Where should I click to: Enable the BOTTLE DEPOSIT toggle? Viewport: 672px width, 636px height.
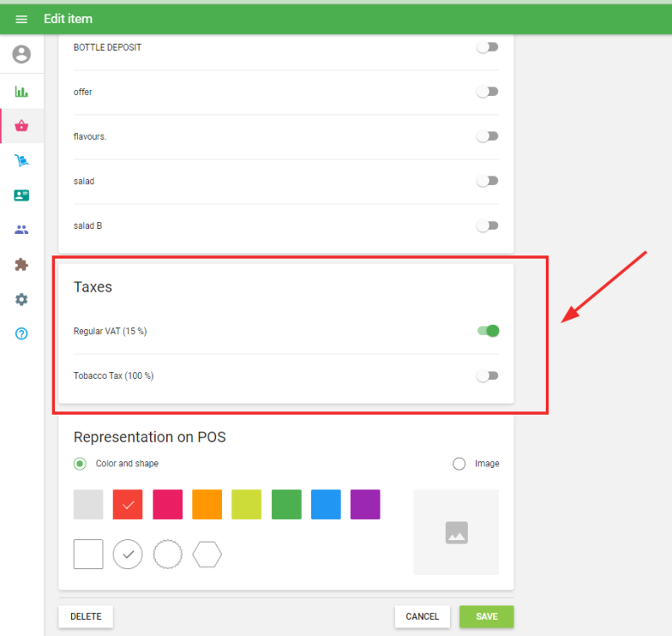(487, 47)
